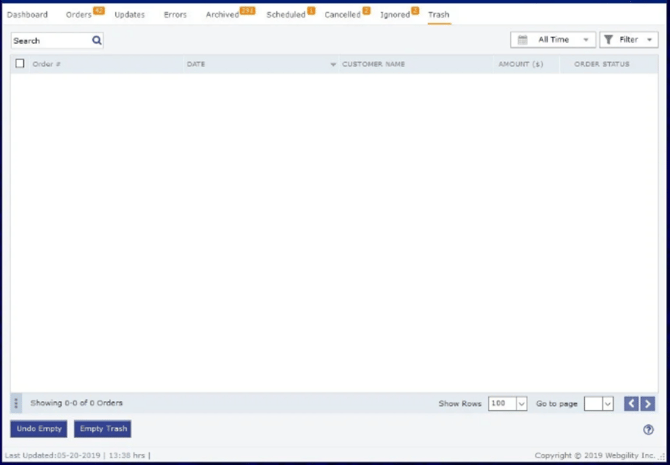The image size is (670, 465).
Task: Go to the next page arrow
Action: (648, 403)
